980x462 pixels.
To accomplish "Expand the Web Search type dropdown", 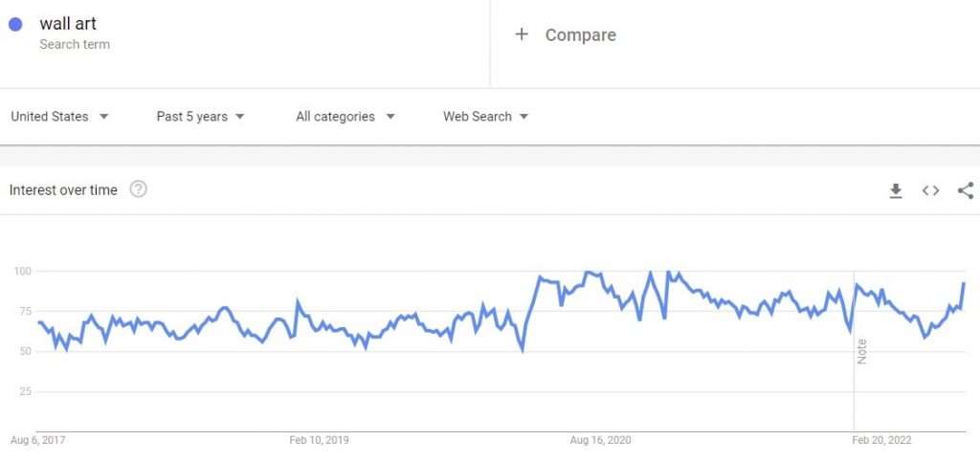I will click(x=485, y=117).
